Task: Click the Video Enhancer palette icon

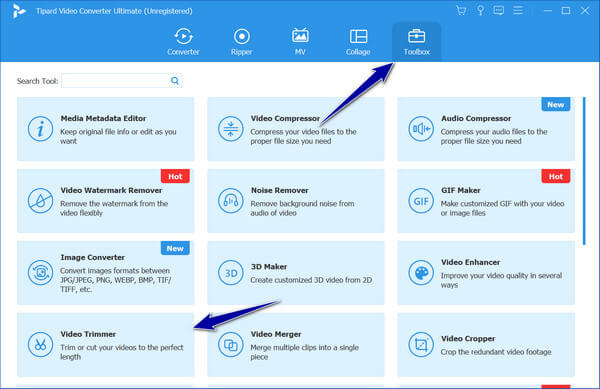Action: [421, 273]
